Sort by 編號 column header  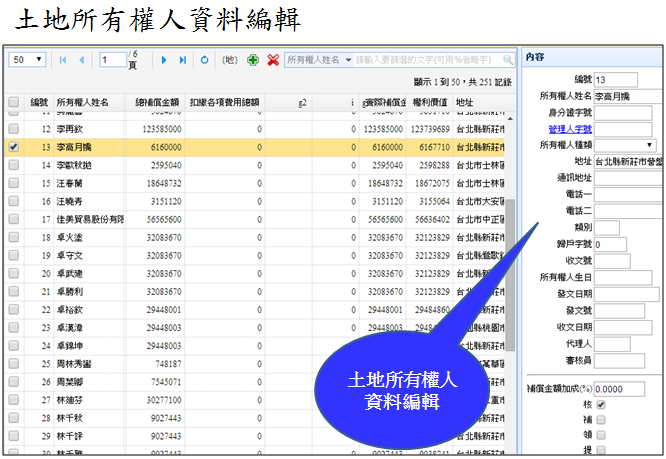(39, 102)
